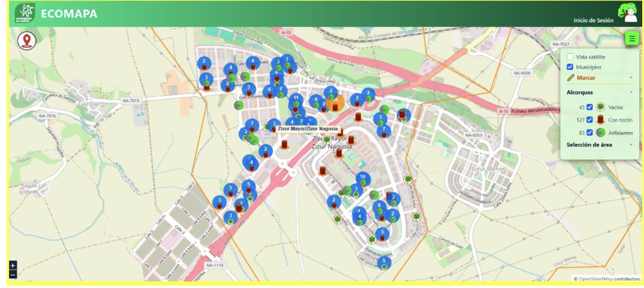Expand the Selección de área section
The height and width of the screenshot is (288, 644).
point(600,145)
